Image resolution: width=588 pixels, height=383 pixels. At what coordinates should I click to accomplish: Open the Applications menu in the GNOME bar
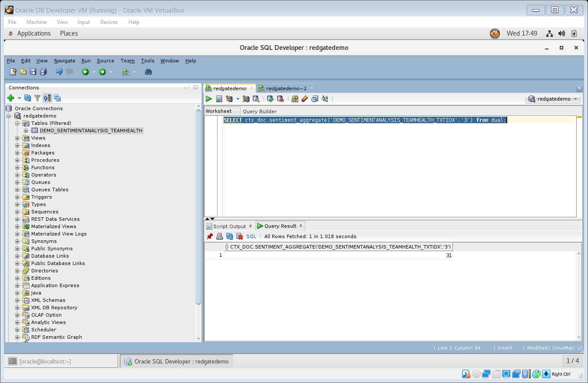34,33
